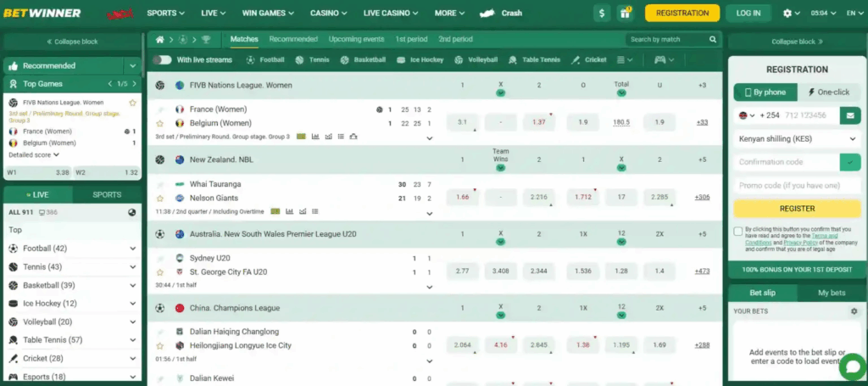Expand markets under France vs Belgium match
This screenshot has width=868, height=386.
point(430,138)
